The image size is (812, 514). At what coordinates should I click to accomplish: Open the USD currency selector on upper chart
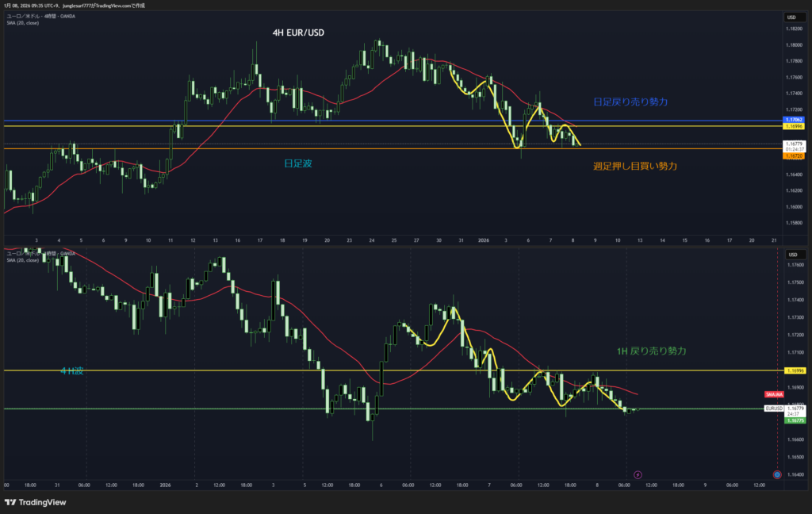pos(791,17)
